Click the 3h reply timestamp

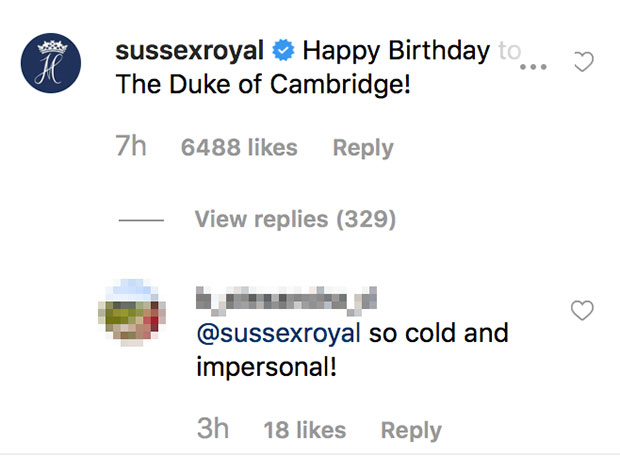point(212,430)
